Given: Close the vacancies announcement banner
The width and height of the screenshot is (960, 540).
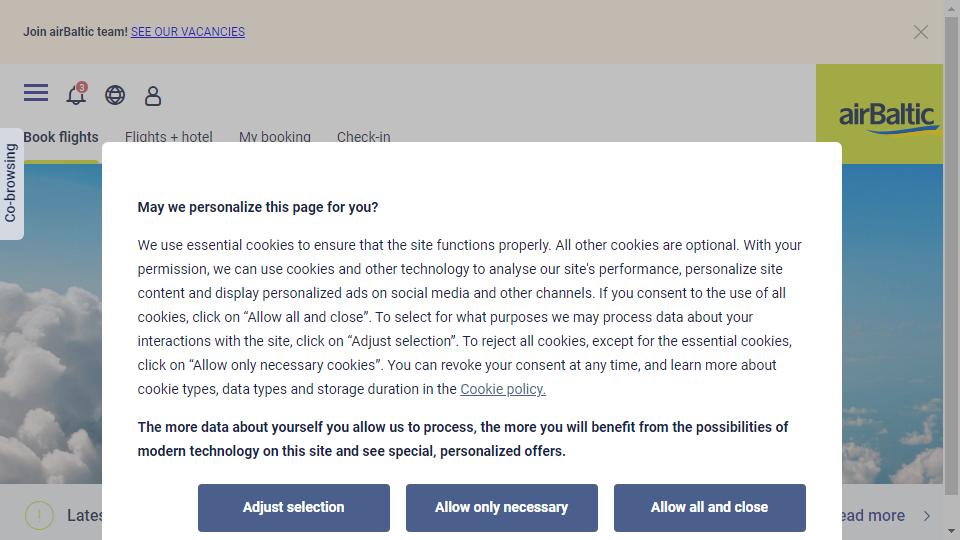Looking at the screenshot, I should [x=920, y=32].
